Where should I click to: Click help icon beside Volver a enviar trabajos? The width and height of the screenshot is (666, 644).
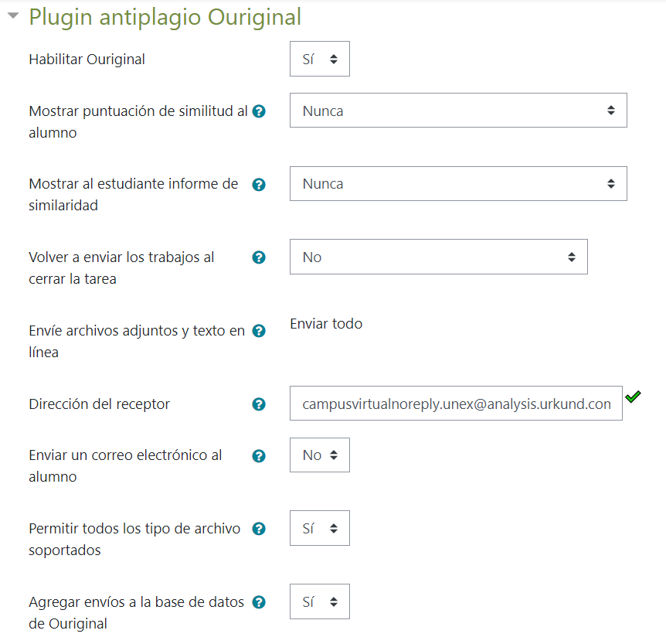point(260,257)
